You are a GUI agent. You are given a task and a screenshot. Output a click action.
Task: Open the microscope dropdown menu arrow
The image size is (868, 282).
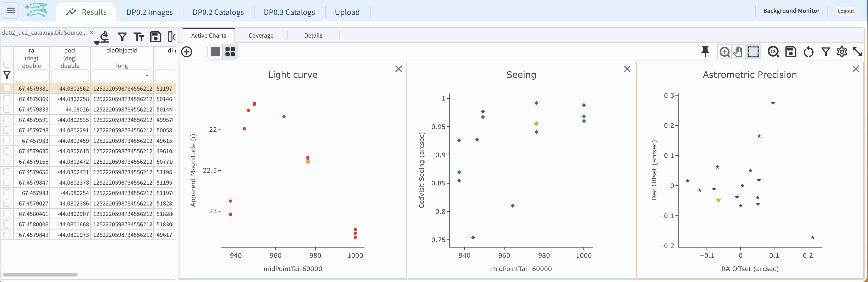tap(97, 43)
